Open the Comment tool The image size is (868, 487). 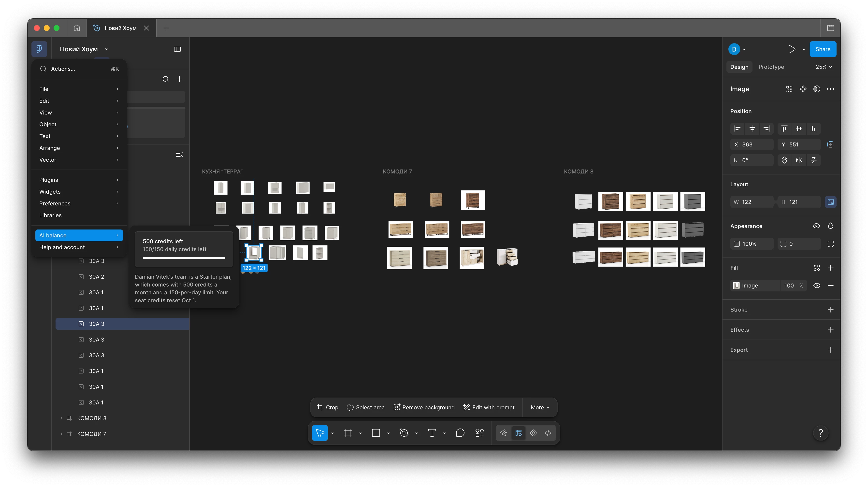point(460,433)
